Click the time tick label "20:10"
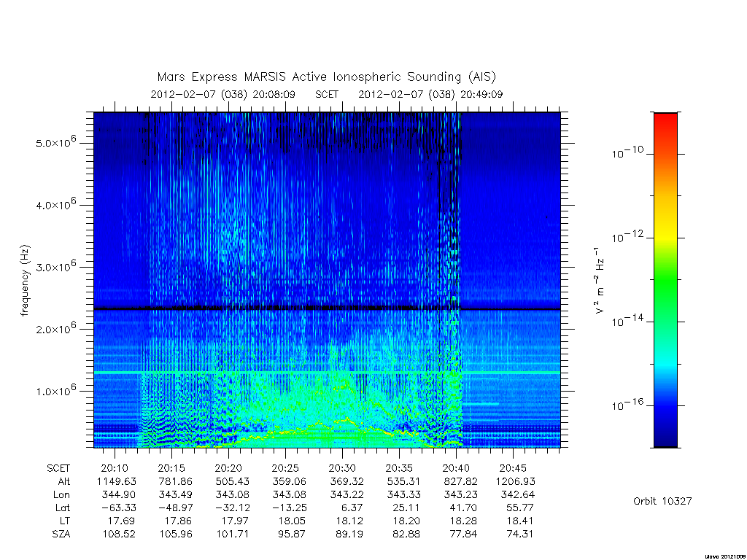This screenshot has width=747, height=560. click(115, 468)
